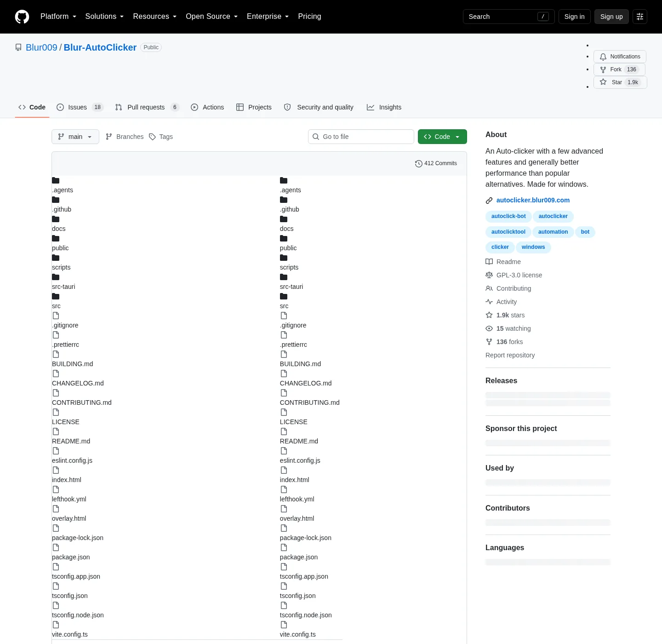Click the Pull requests icon
The height and width of the screenshot is (644, 662).
[x=119, y=107]
